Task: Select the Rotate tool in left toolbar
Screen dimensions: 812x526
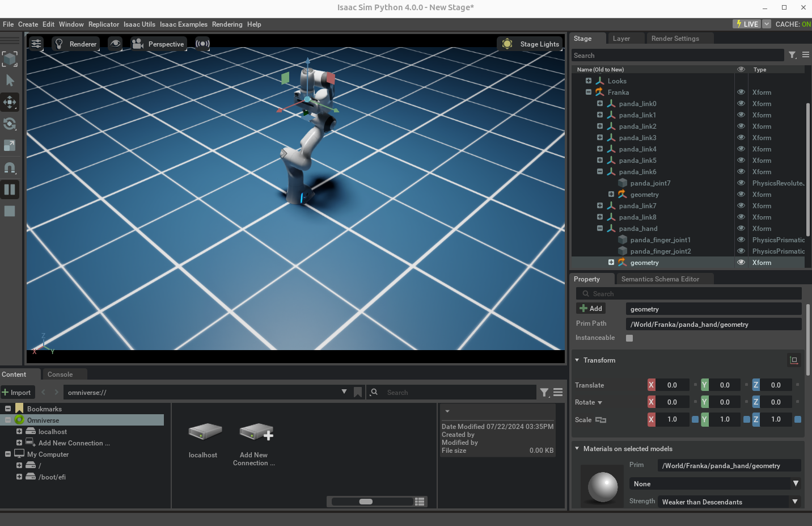Action: [x=10, y=124]
